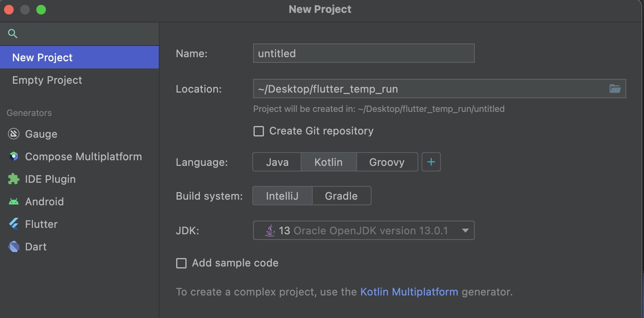The image size is (644, 318).
Task: Focus the sidebar search field
Action: (x=79, y=34)
